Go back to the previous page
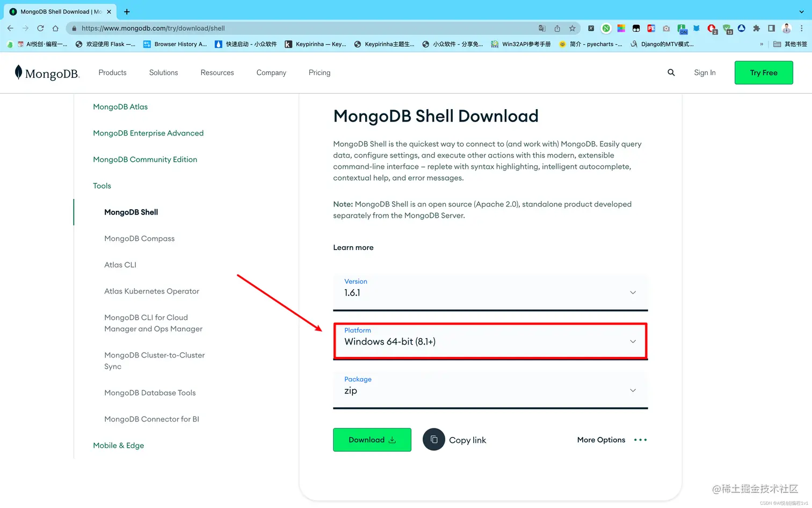 [x=10, y=28]
